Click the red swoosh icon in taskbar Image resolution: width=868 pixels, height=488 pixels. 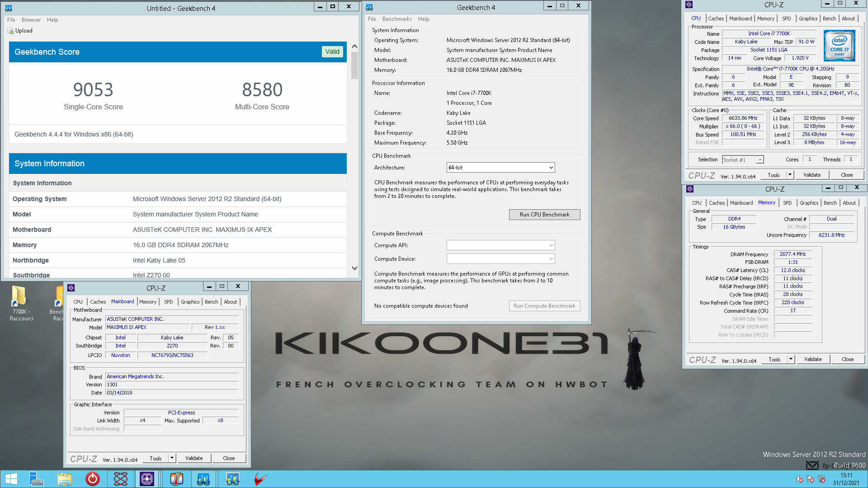(x=260, y=479)
